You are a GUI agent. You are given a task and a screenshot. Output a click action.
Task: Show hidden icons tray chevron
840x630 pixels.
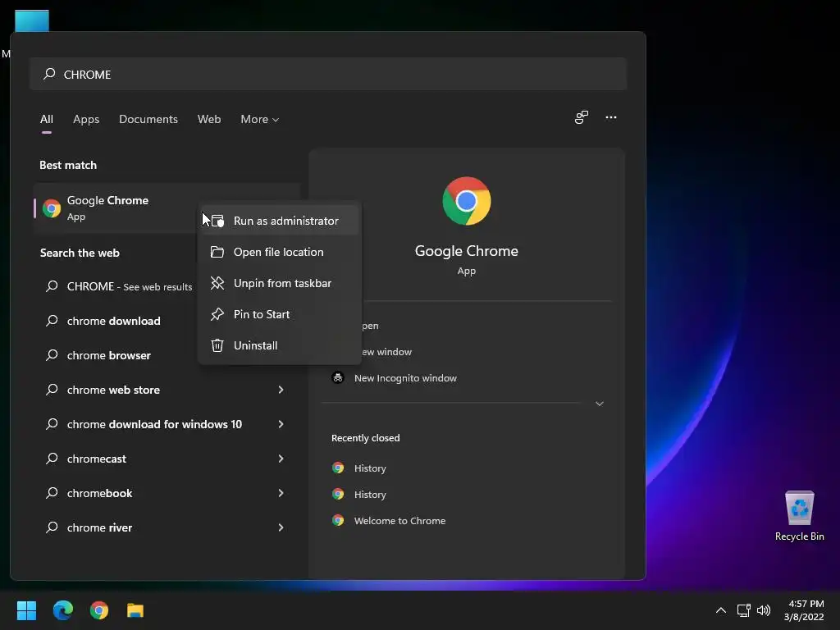pyautogui.click(x=721, y=610)
